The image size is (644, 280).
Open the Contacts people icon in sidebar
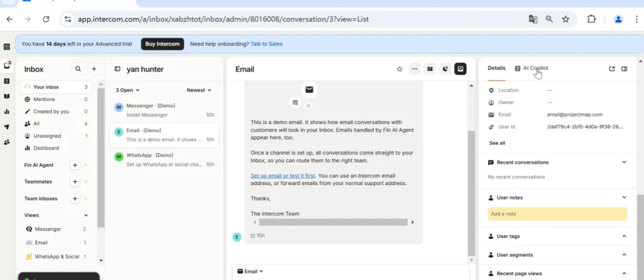coord(7,142)
